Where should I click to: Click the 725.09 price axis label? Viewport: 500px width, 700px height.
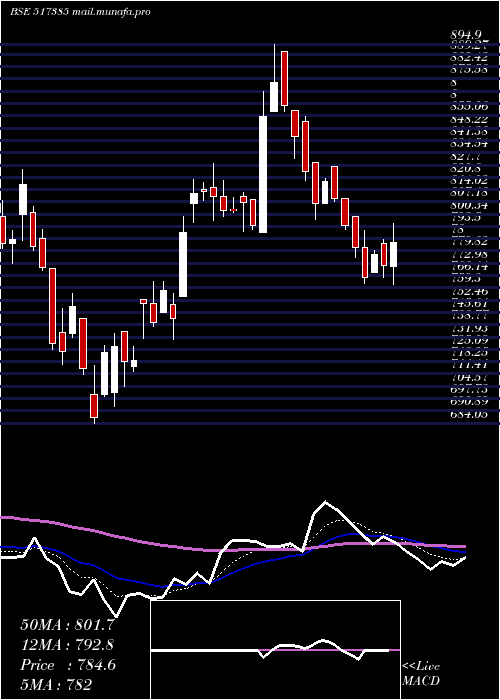click(468, 341)
